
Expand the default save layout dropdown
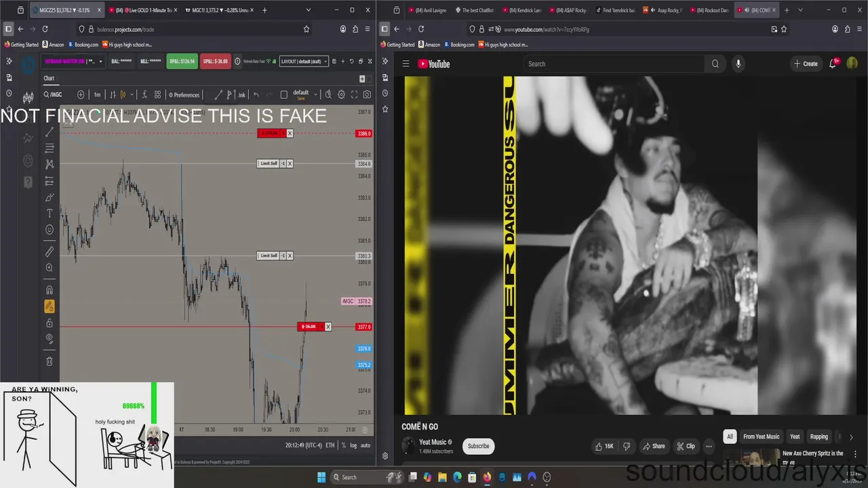click(315, 94)
